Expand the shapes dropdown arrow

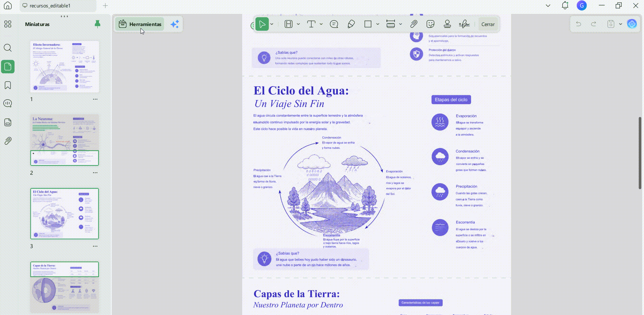(378, 24)
